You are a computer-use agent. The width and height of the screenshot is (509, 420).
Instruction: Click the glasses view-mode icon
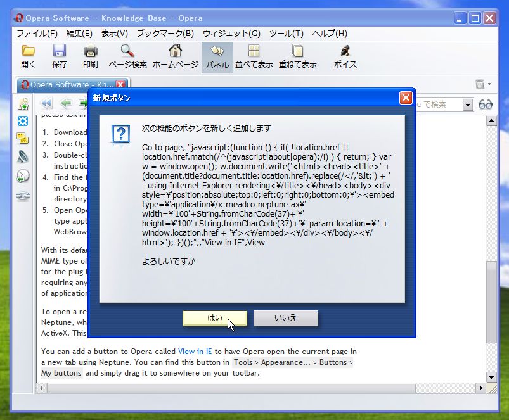click(486, 105)
